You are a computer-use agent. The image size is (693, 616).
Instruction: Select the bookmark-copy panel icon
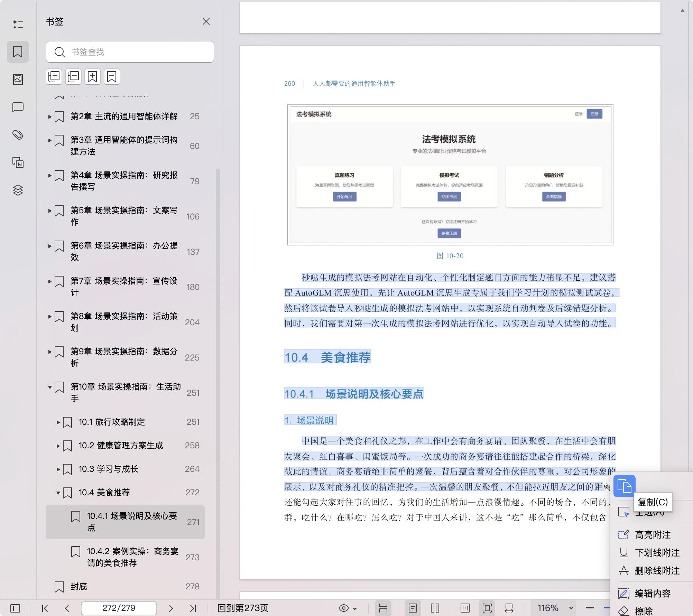click(18, 163)
